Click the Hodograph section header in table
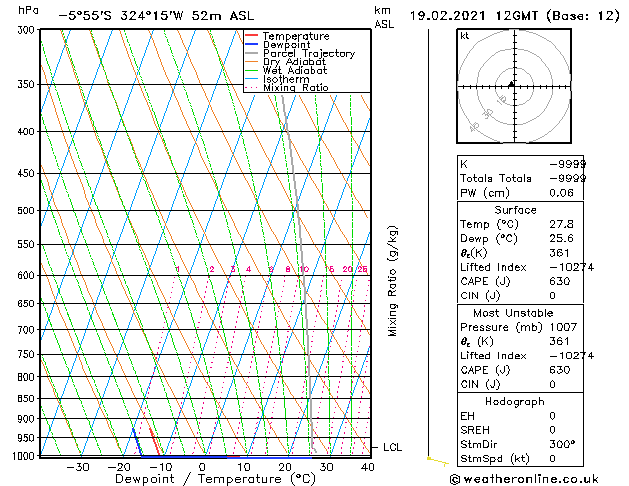The height and width of the screenshot is (486, 629). click(515, 401)
